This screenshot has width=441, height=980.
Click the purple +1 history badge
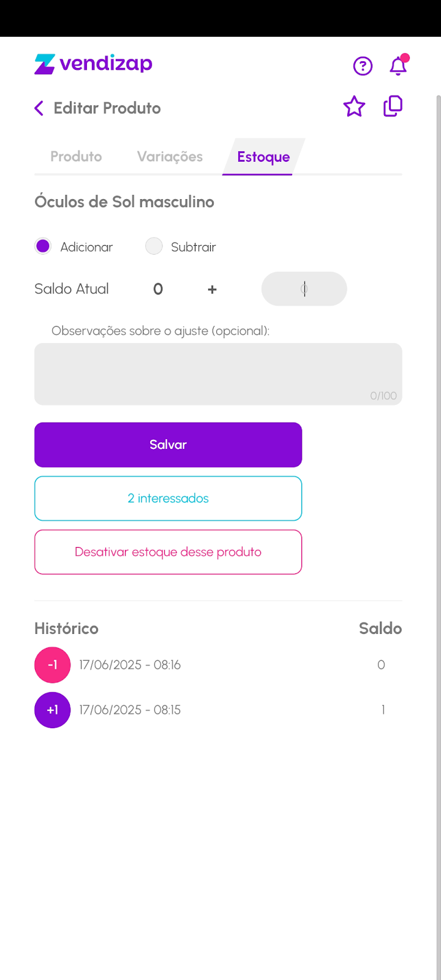(x=53, y=710)
